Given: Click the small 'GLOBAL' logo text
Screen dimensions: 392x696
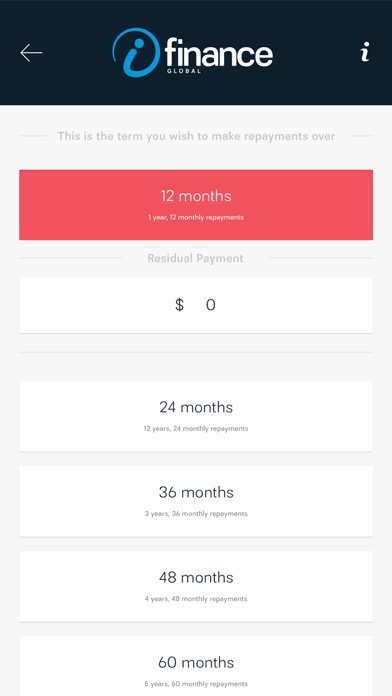Looking at the screenshot, I should click(x=184, y=71).
